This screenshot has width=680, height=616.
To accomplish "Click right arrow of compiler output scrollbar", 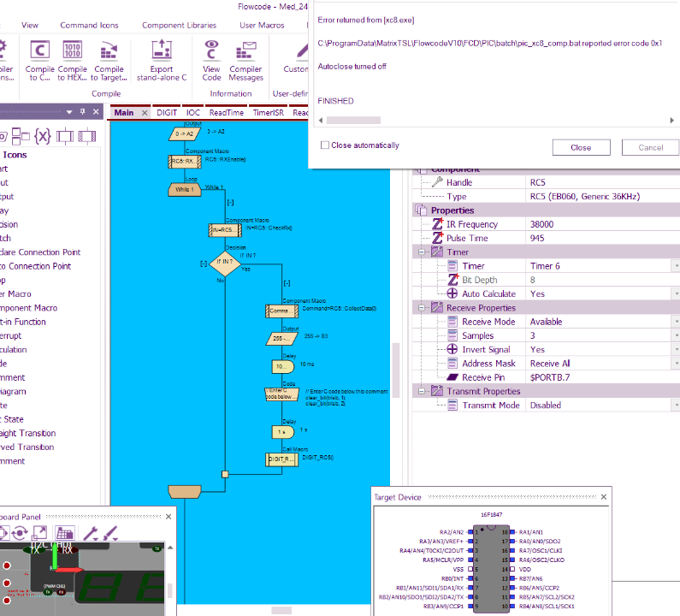I will point(671,120).
